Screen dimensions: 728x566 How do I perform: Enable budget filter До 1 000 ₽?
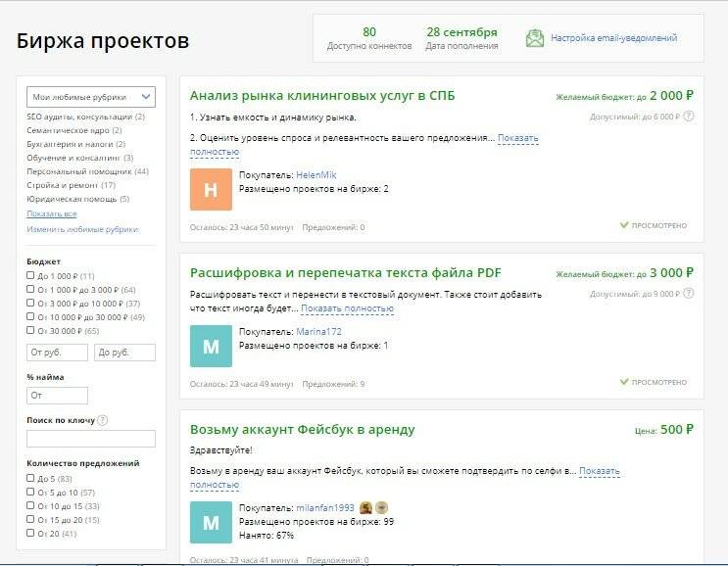click(30, 276)
